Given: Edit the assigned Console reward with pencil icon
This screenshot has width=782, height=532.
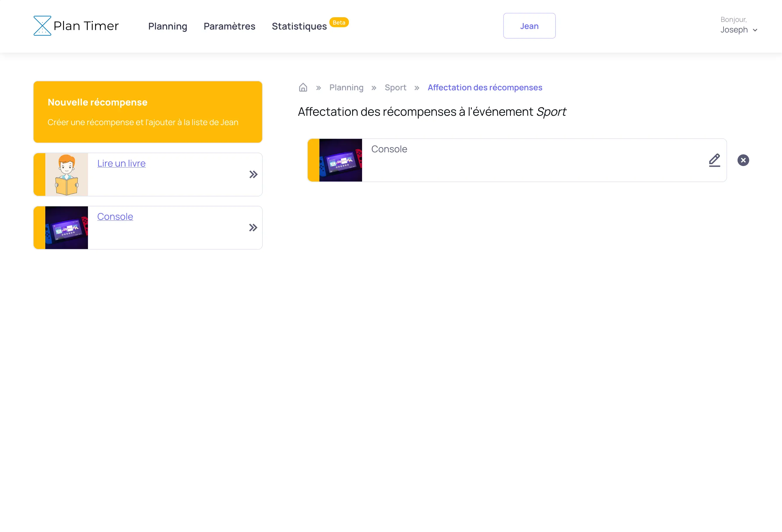Looking at the screenshot, I should pyautogui.click(x=714, y=160).
